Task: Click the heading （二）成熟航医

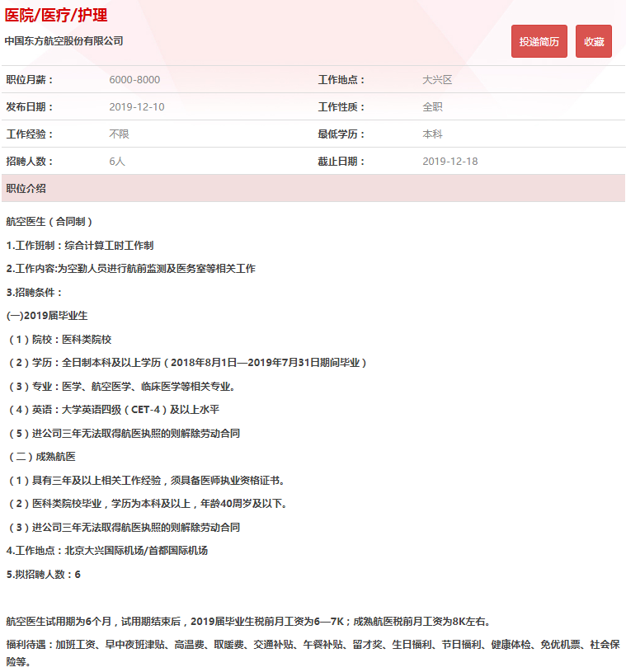Action: [42, 457]
